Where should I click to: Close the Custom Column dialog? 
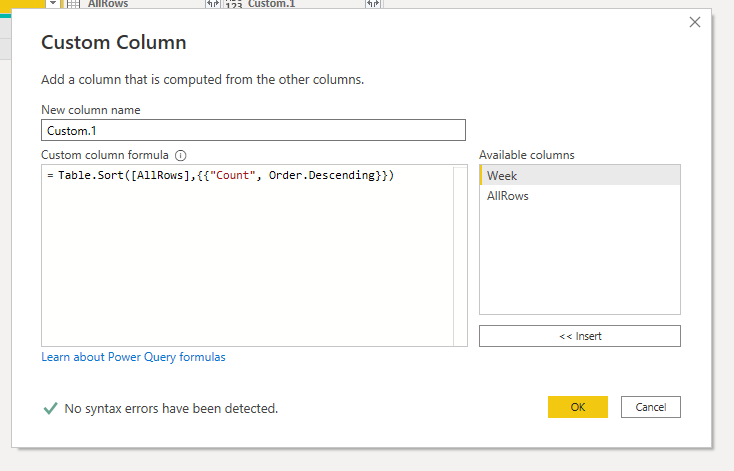coord(695,22)
